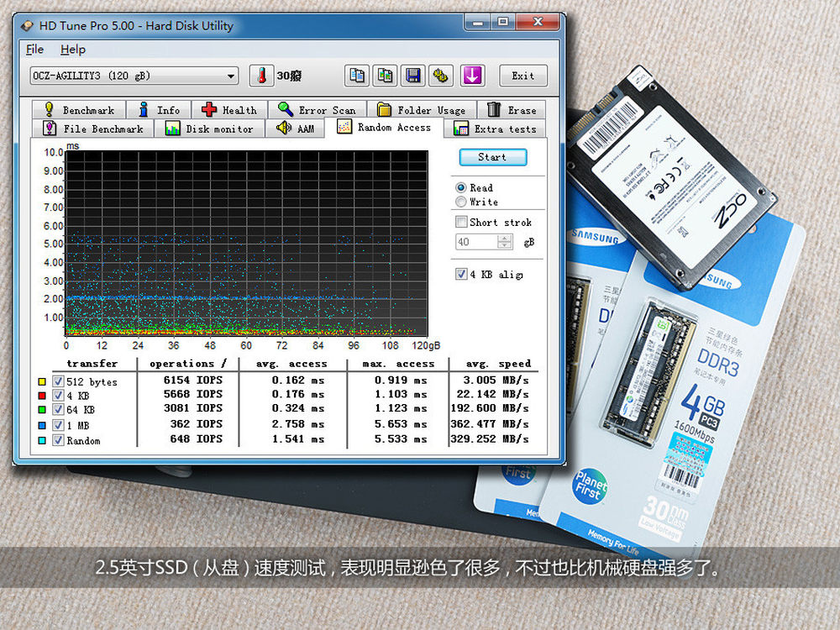Maximize the HD Tune Pro window
This screenshot has height=630, width=840.
[502, 22]
